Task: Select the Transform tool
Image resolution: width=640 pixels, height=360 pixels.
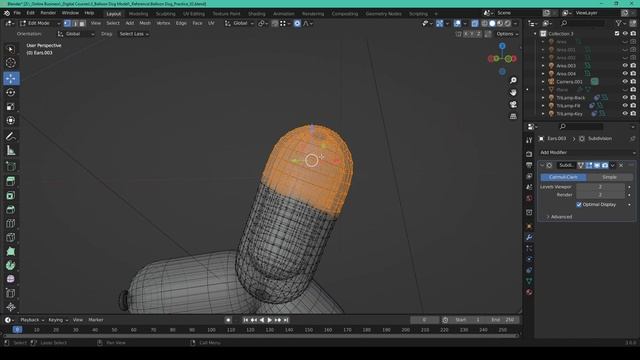Action: 11,121
